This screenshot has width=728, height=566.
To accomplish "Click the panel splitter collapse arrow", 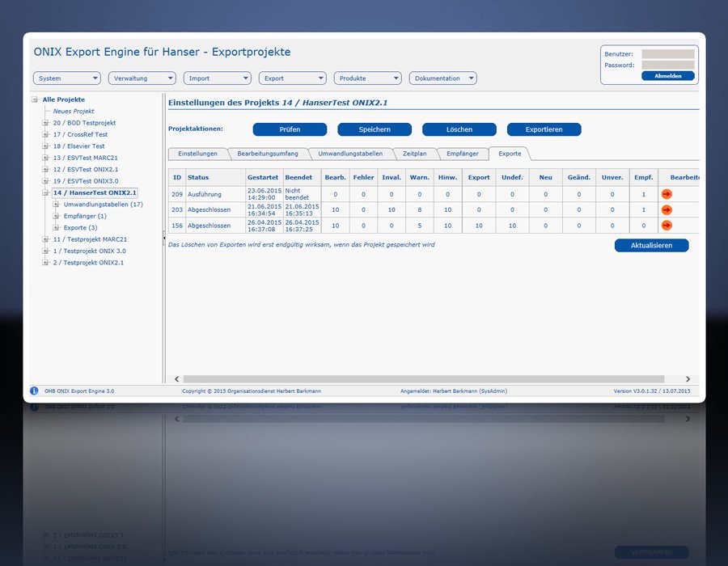I will tap(164, 238).
